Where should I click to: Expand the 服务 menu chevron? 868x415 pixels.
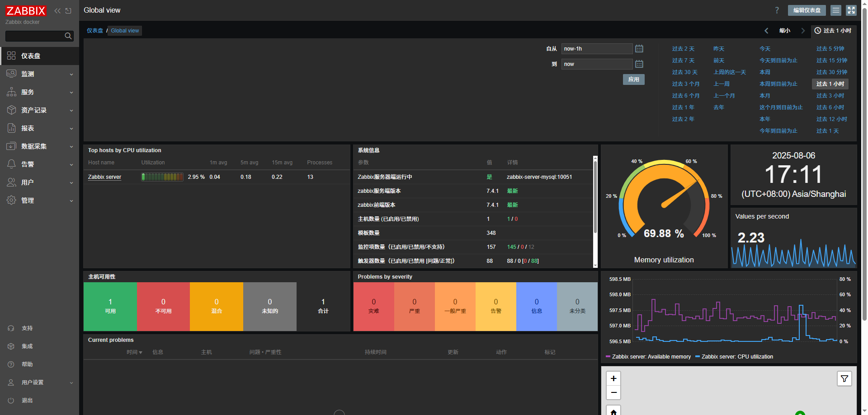[x=71, y=93]
